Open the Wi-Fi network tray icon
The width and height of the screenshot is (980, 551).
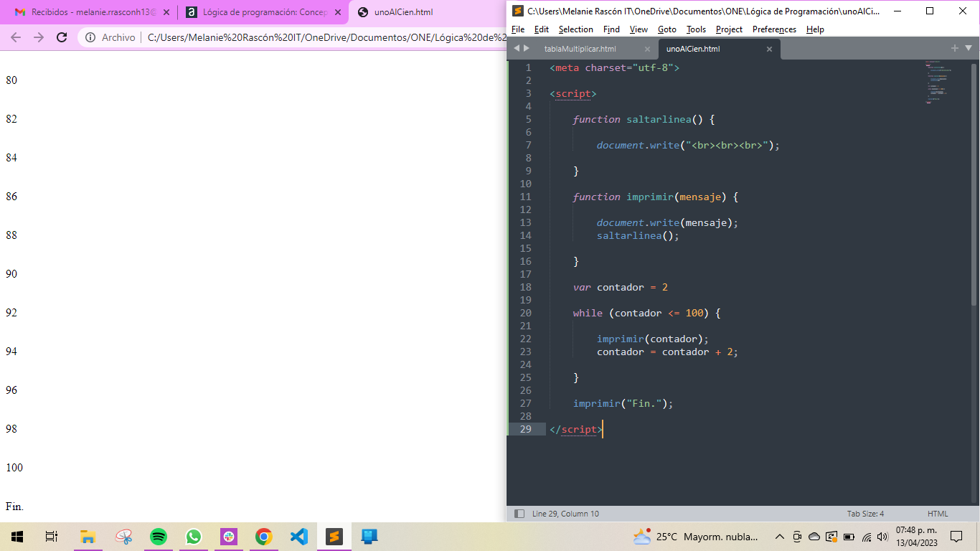[866, 537]
